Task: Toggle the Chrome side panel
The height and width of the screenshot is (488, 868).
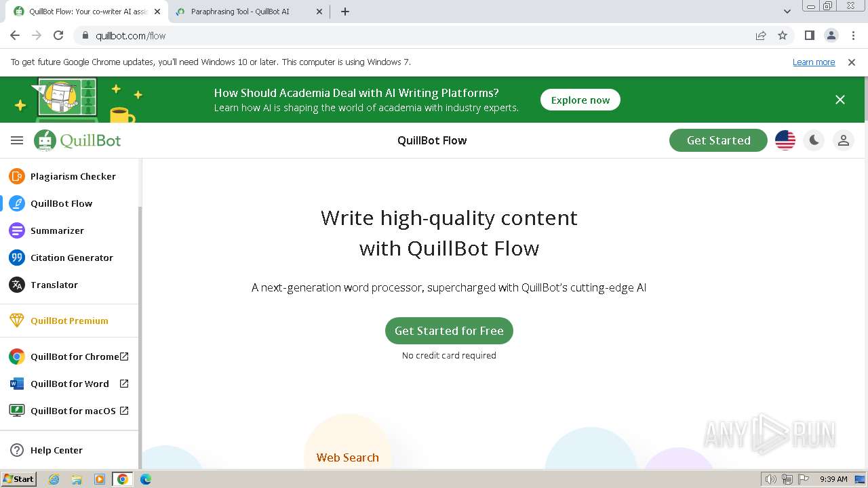Action: pyautogui.click(x=809, y=35)
